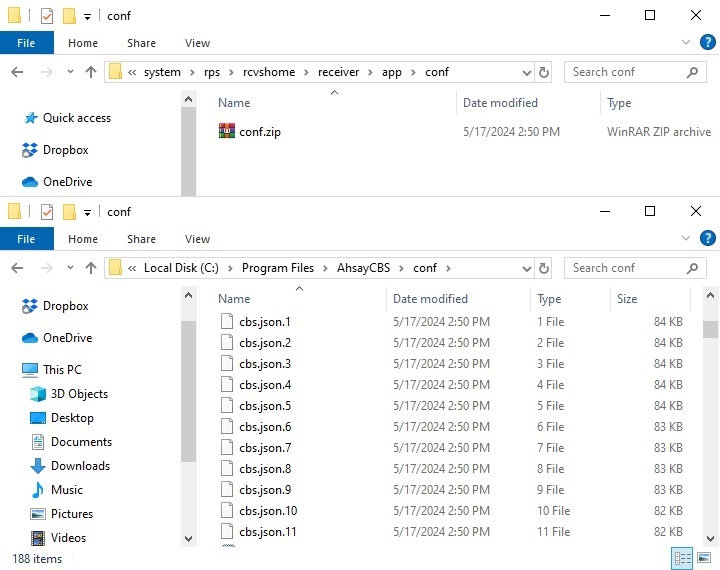Open Home tab in top window
The width and height of the screenshot is (720, 570).
click(x=83, y=43)
